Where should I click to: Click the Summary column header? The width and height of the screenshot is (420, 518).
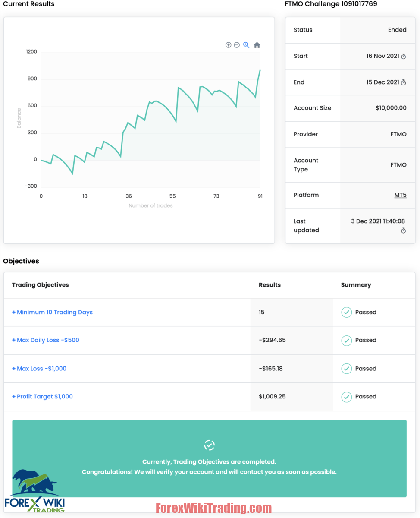356,285
